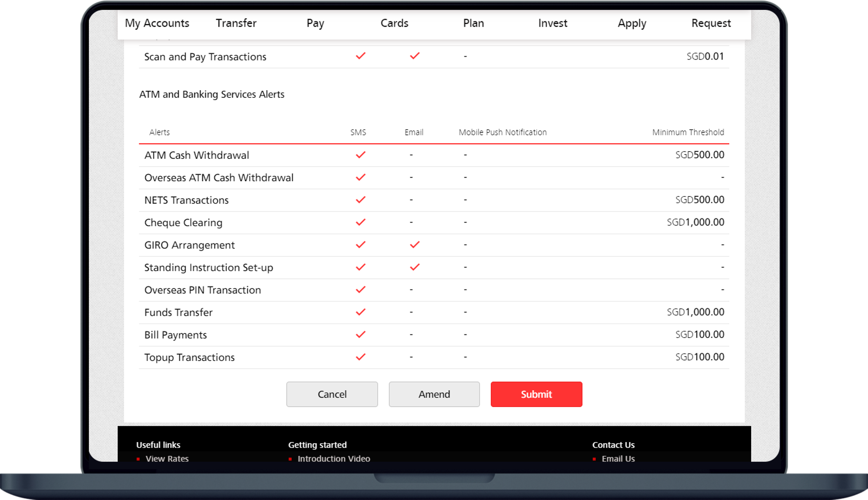
Task: Click the SMS column header
Action: click(358, 132)
